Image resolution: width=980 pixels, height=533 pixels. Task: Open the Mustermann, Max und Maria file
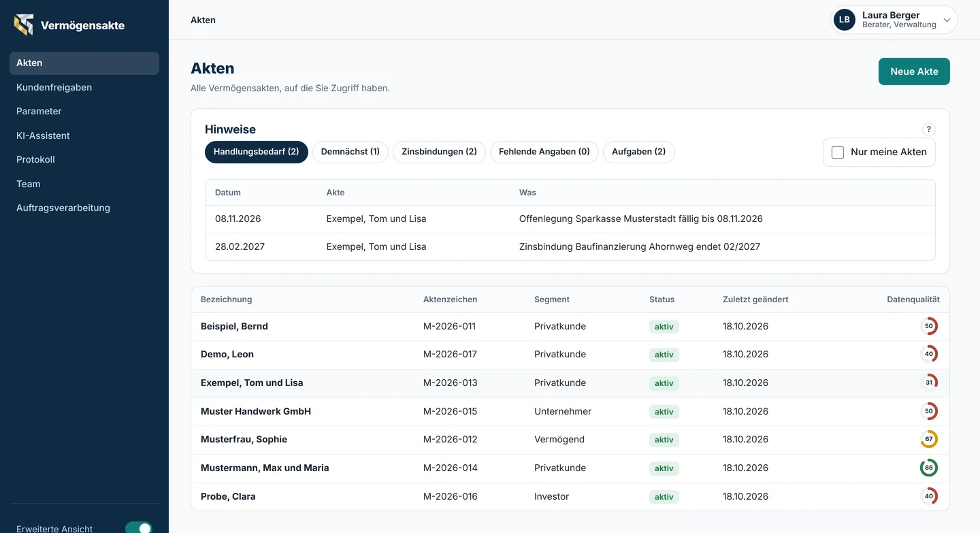pos(570,468)
